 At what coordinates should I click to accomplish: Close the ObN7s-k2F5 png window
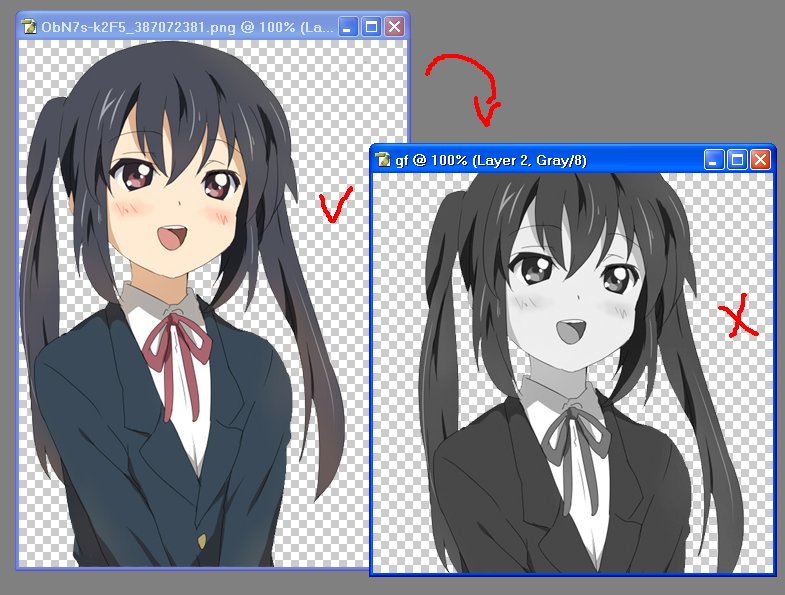coord(395,27)
